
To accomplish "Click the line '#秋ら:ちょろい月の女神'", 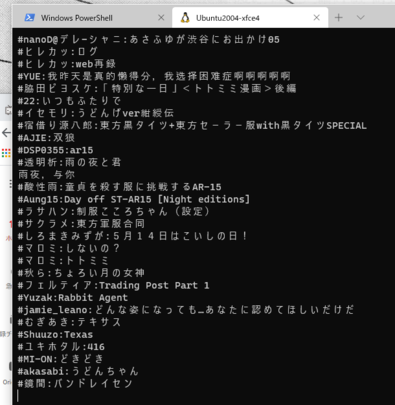I will (81, 273).
